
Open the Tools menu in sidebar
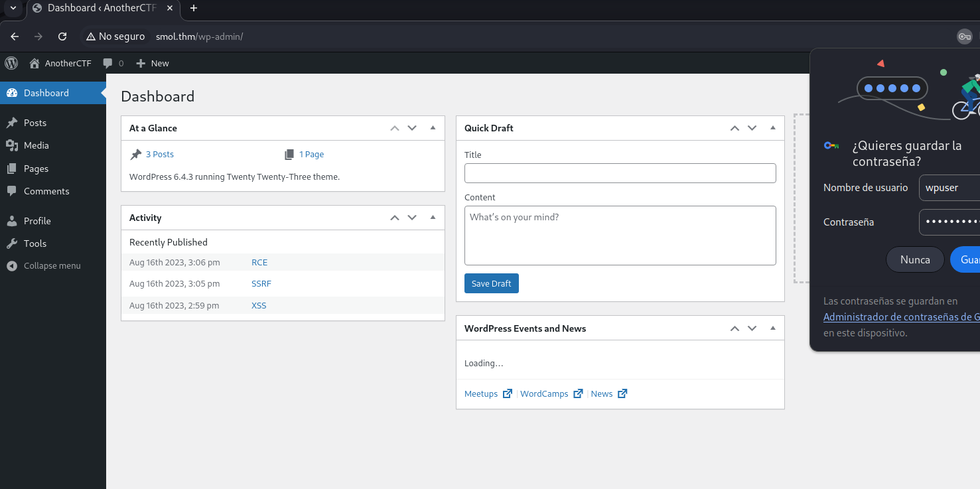[x=35, y=244]
